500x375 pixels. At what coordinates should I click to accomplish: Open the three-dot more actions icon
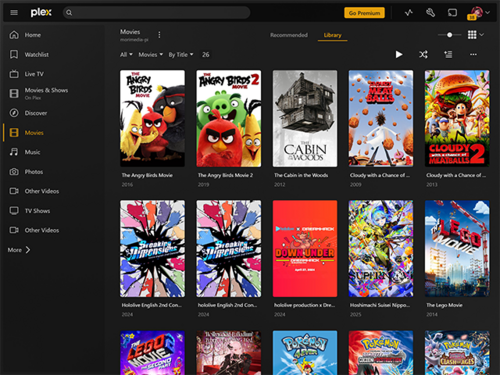[473, 54]
